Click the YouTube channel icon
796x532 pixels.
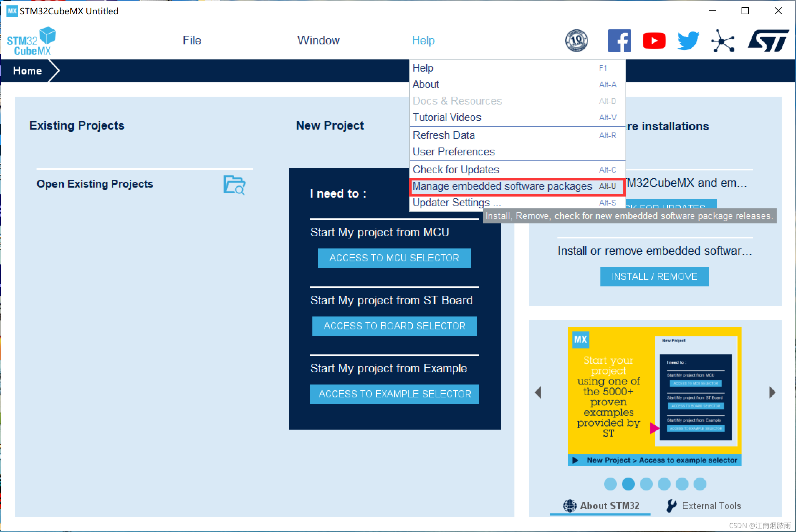[654, 41]
